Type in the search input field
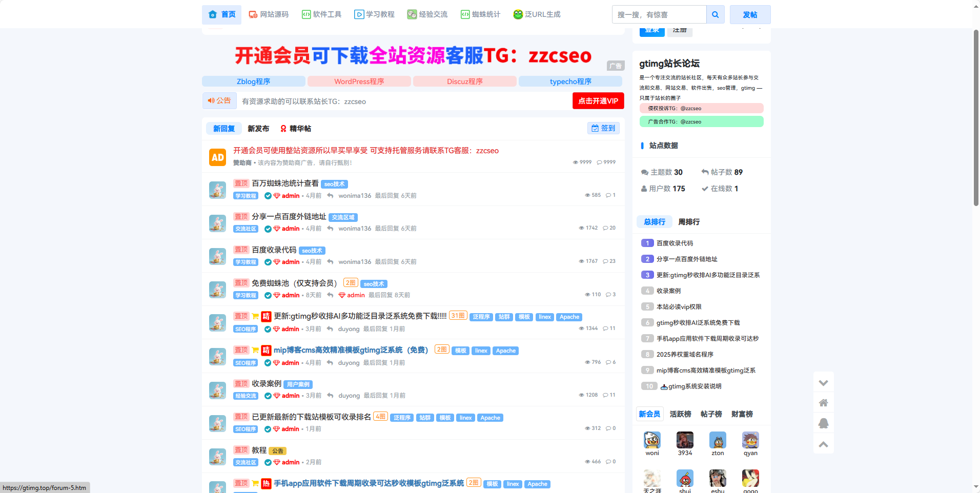This screenshot has width=980, height=493. pyautogui.click(x=659, y=15)
